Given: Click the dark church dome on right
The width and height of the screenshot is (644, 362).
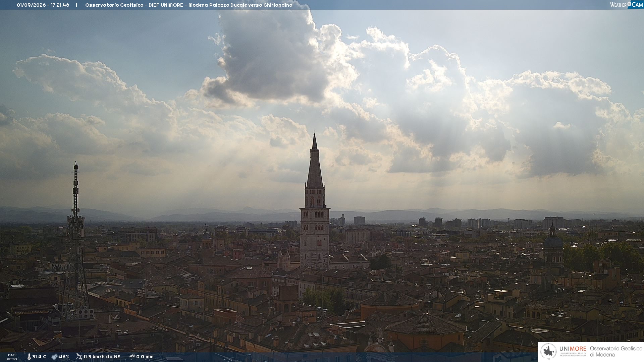Looking at the screenshot, I should coord(553,240).
